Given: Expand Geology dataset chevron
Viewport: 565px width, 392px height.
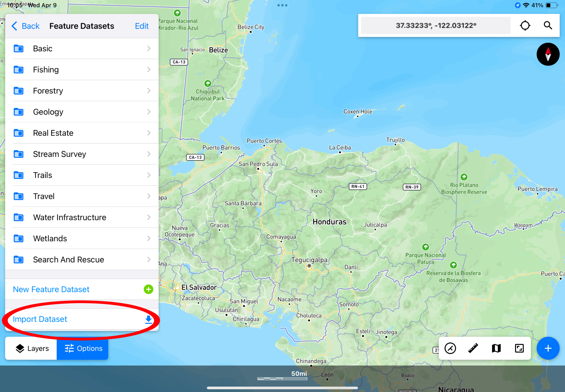Looking at the screenshot, I should (x=149, y=112).
